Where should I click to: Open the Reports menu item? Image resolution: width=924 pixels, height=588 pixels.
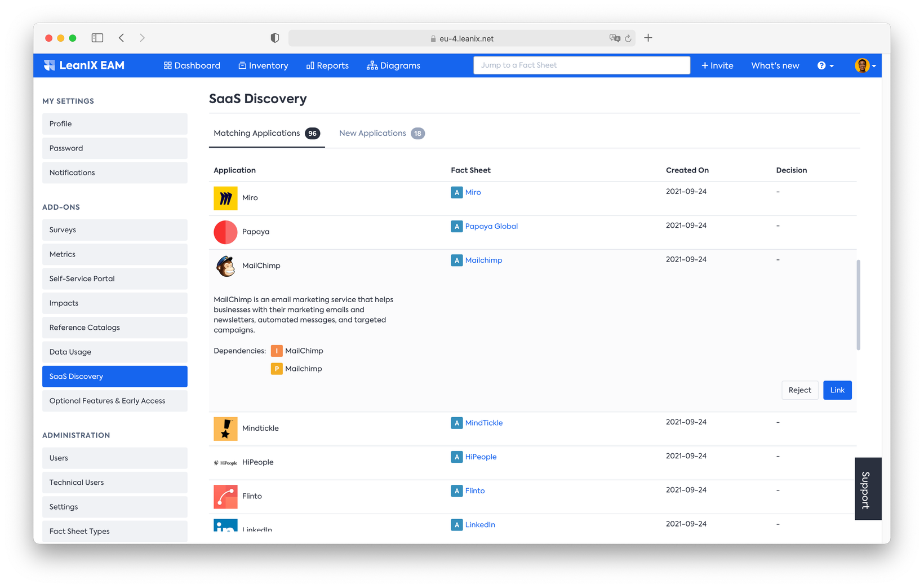(x=327, y=65)
